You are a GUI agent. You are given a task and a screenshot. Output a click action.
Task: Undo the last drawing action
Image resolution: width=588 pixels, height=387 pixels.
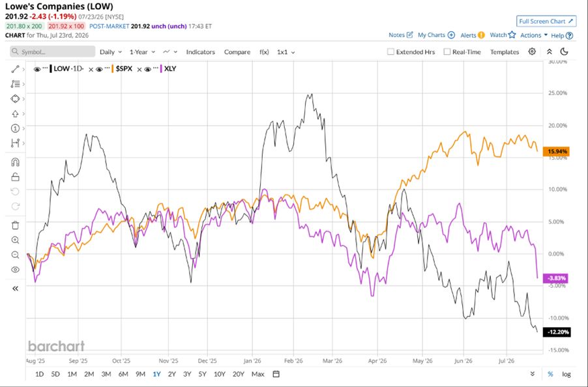[15, 192]
